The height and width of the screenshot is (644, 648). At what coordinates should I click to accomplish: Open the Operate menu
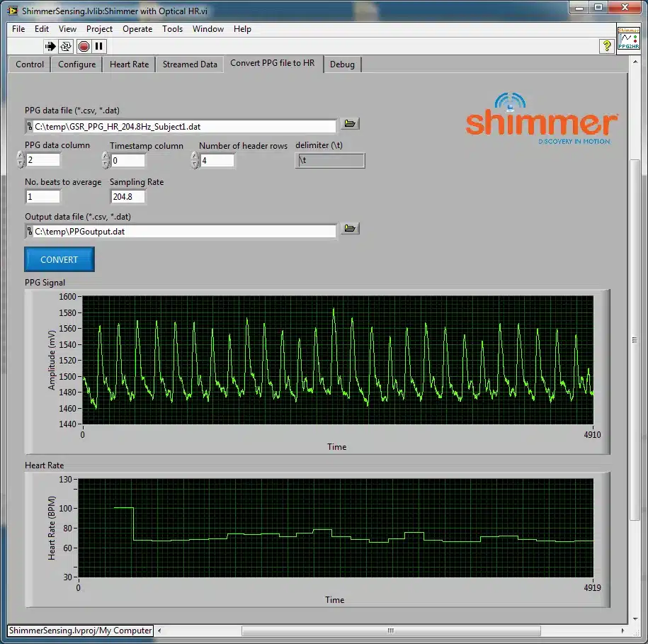[x=137, y=29]
